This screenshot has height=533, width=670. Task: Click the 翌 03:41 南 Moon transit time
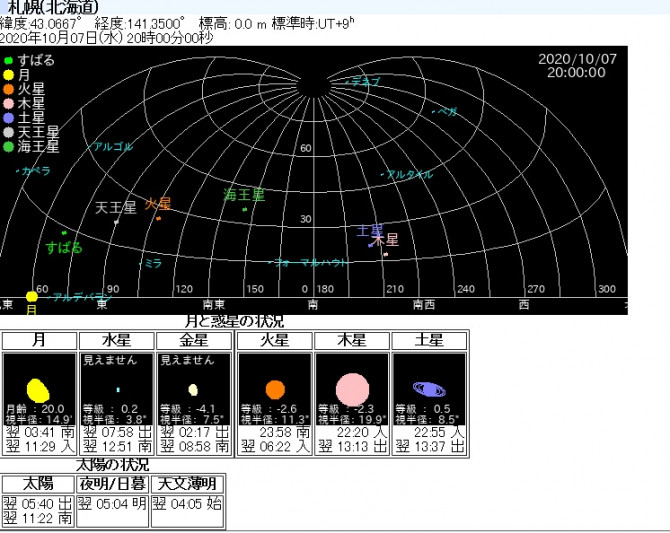click(x=41, y=432)
